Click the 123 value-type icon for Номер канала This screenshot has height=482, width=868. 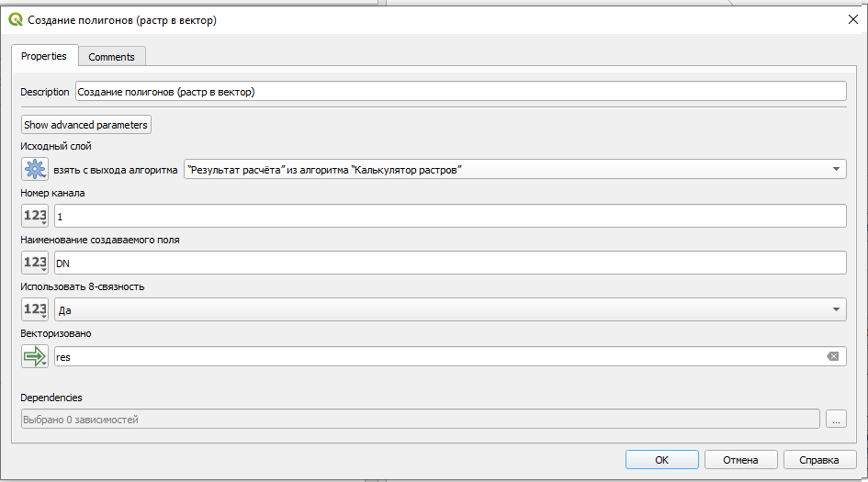[x=35, y=216]
